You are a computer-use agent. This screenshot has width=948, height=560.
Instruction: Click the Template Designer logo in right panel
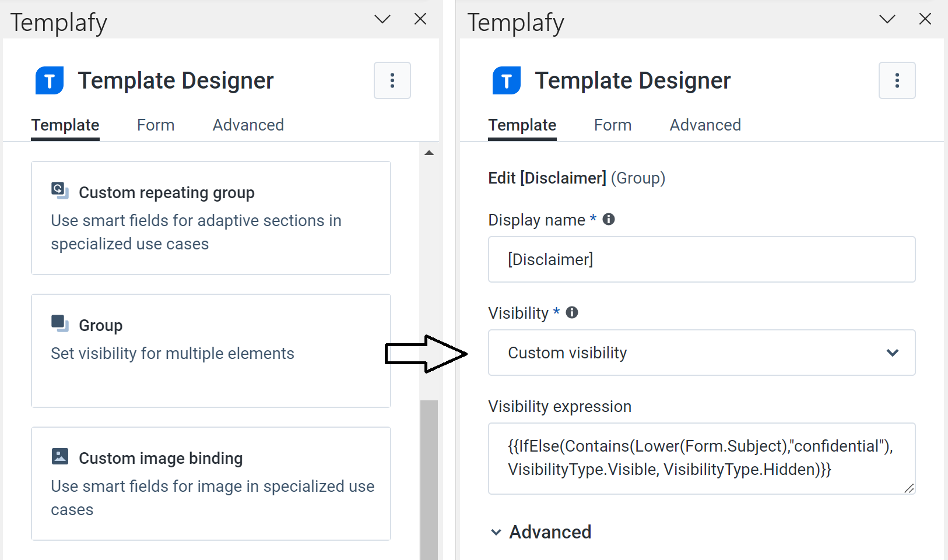[505, 80]
